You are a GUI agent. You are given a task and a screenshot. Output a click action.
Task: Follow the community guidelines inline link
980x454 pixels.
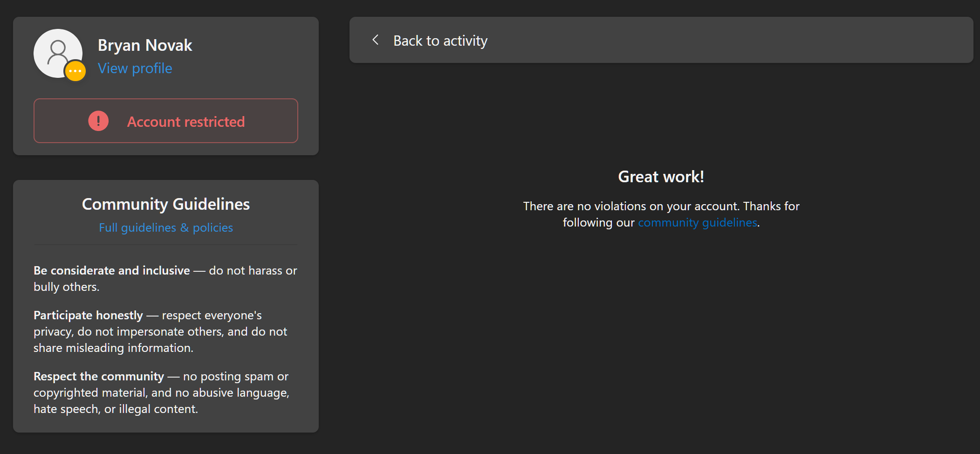697,223
